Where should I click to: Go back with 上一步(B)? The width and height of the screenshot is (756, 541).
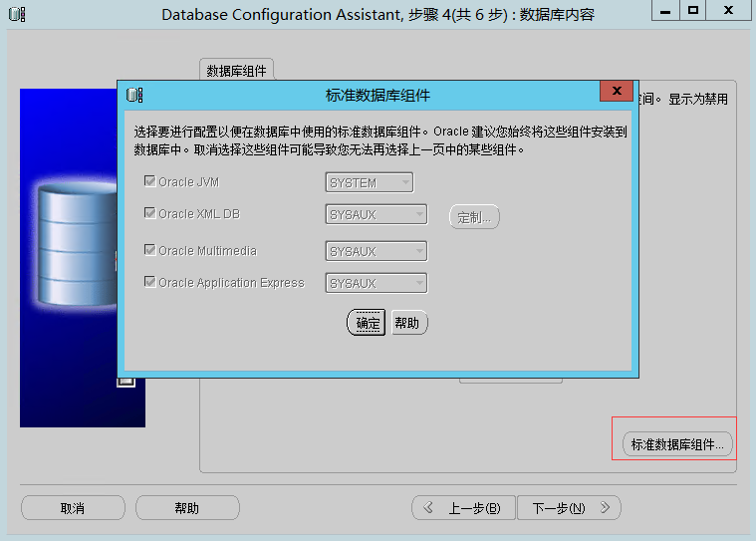(464, 508)
